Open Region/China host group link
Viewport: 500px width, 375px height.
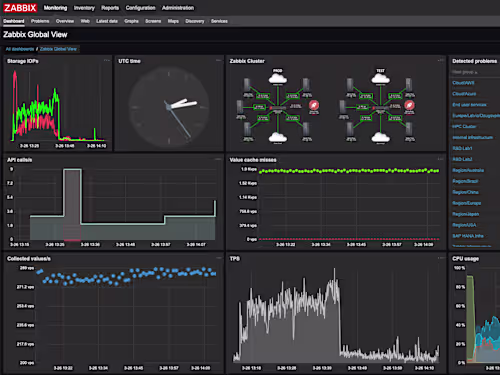(465, 192)
